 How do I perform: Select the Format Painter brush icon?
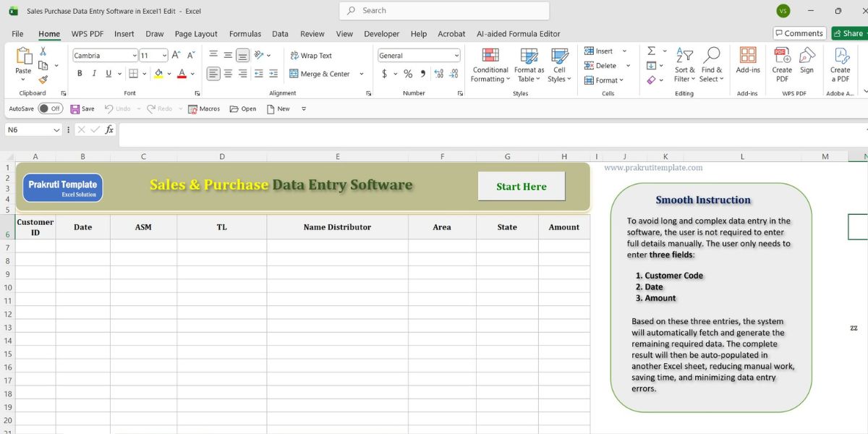(43, 80)
